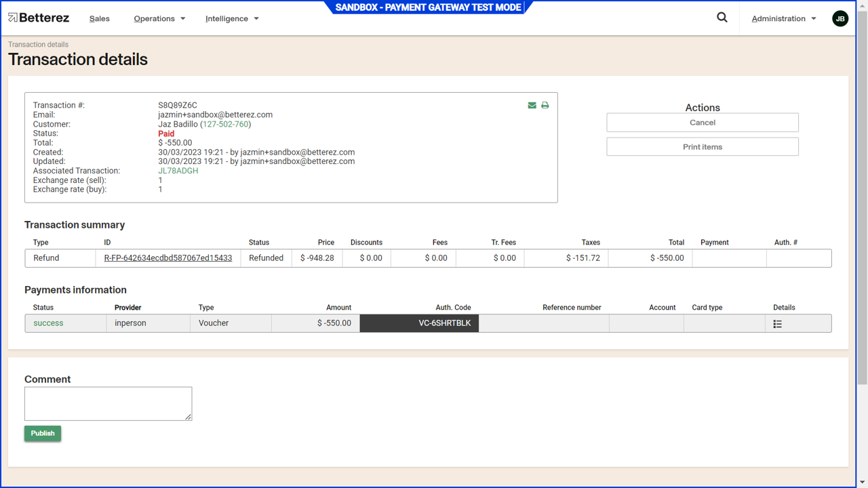Open the search magnifier icon
The image size is (868, 488).
pos(722,18)
